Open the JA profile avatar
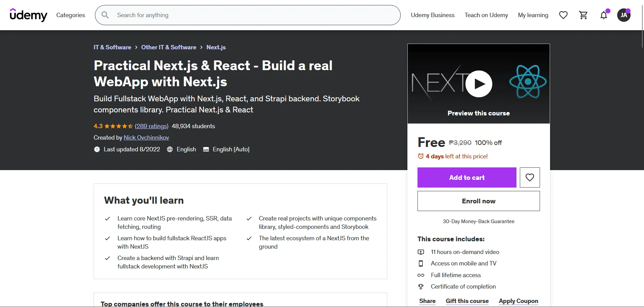The height and width of the screenshot is (307, 644). [x=624, y=15]
